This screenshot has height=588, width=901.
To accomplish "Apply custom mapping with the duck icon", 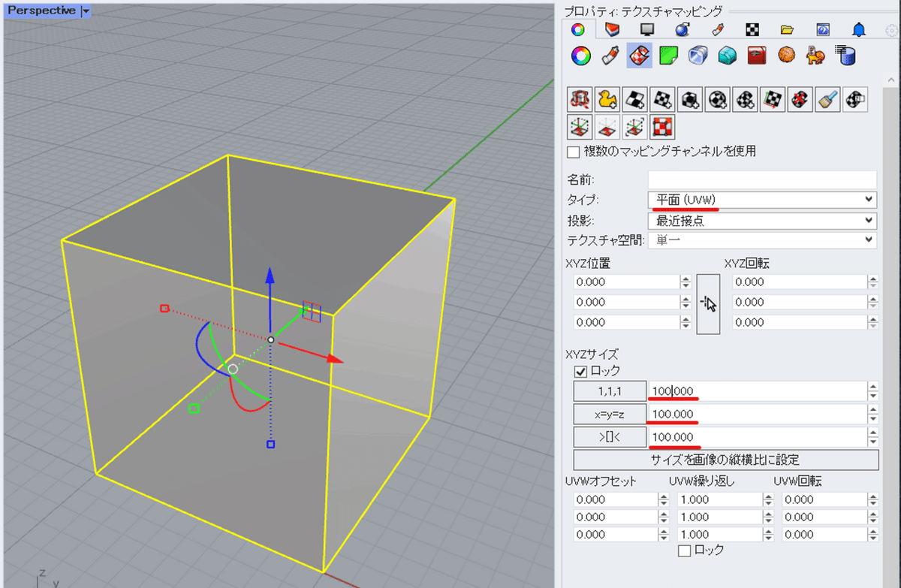I will pos(608,99).
